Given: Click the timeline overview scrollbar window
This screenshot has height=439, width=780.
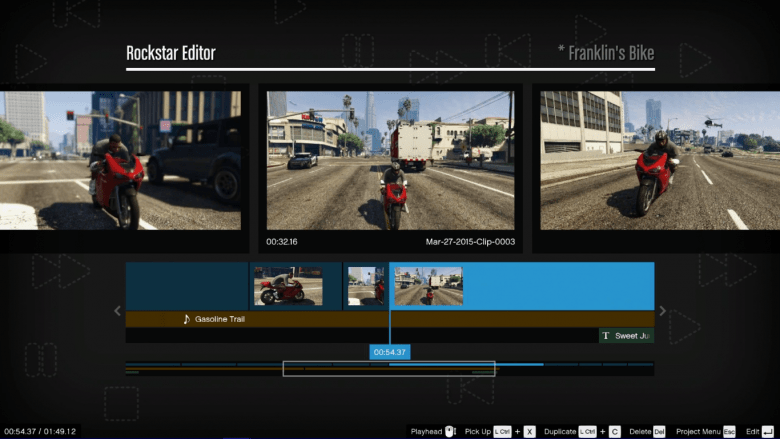Looking at the screenshot, I should (x=388, y=369).
